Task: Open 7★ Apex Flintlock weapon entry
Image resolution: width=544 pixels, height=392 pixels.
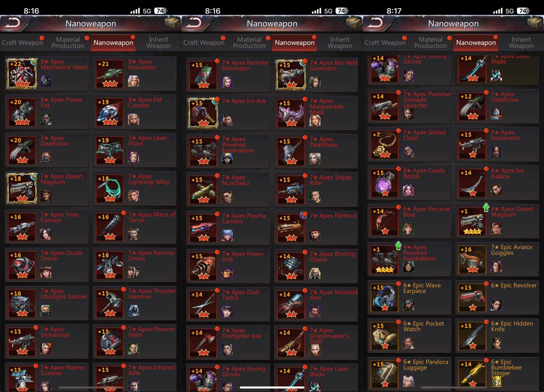Action: (x=316, y=228)
